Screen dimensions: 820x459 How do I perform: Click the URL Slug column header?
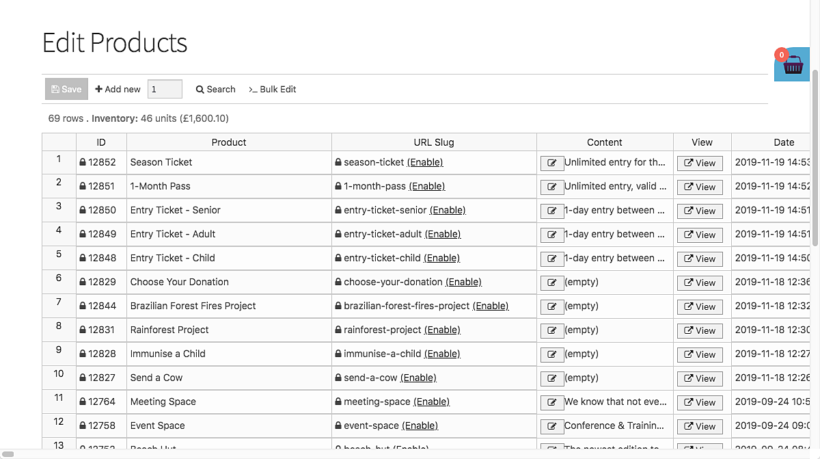point(434,142)
